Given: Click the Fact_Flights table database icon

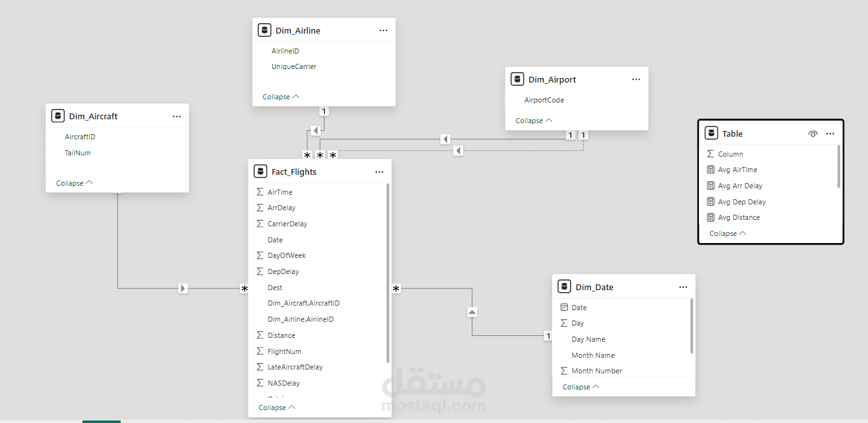Looking at the screenshot, I should point(260,172).
